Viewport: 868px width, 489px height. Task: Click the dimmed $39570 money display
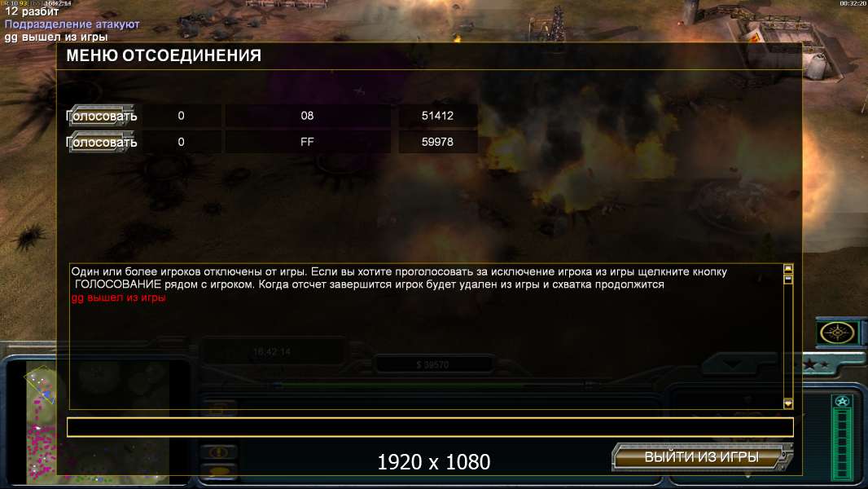[x=432, y=364]
